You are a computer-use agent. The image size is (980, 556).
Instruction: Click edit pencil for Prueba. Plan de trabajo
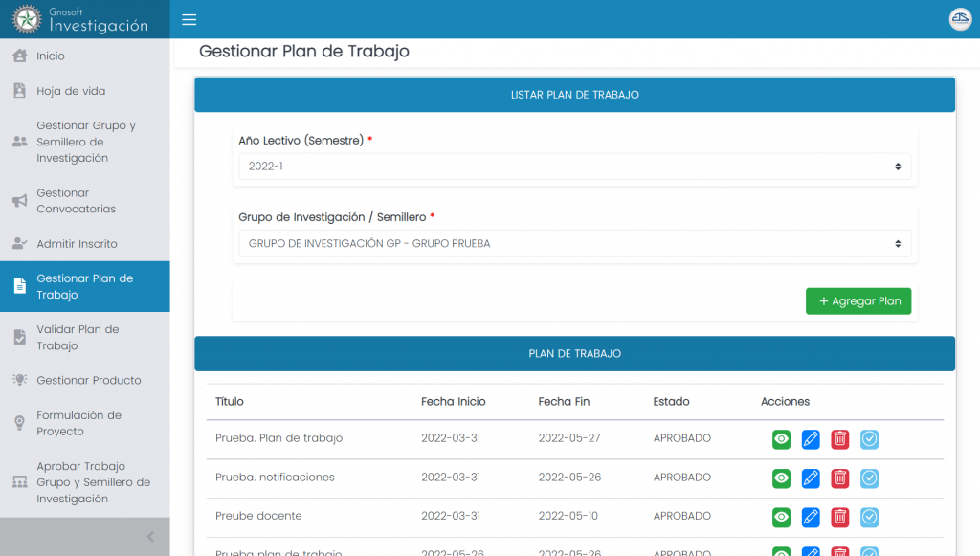(811, 439)
